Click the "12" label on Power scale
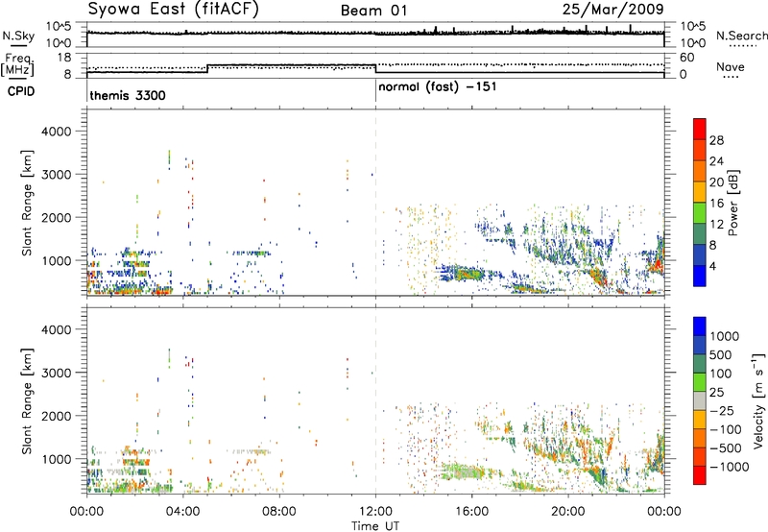 point(716,225)
